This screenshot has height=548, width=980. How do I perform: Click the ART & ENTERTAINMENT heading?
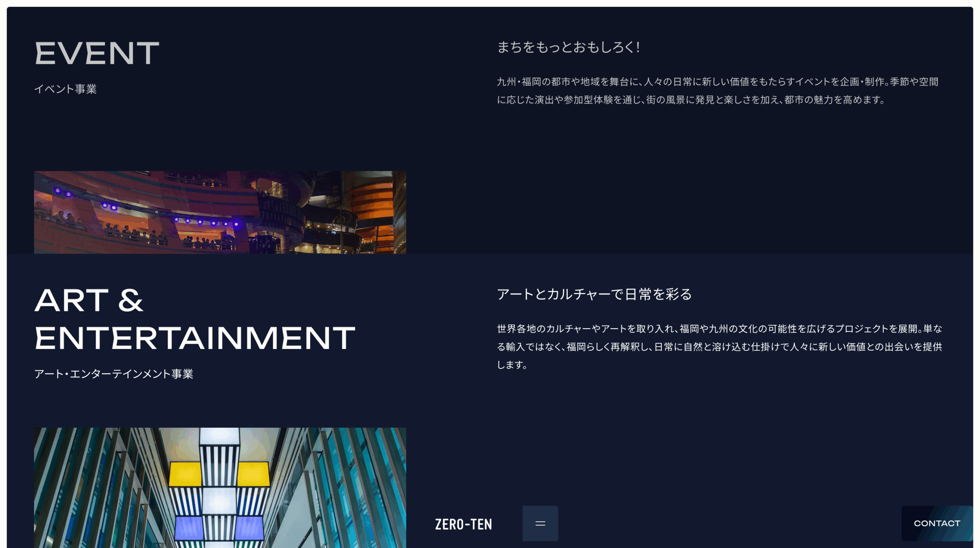194,319
